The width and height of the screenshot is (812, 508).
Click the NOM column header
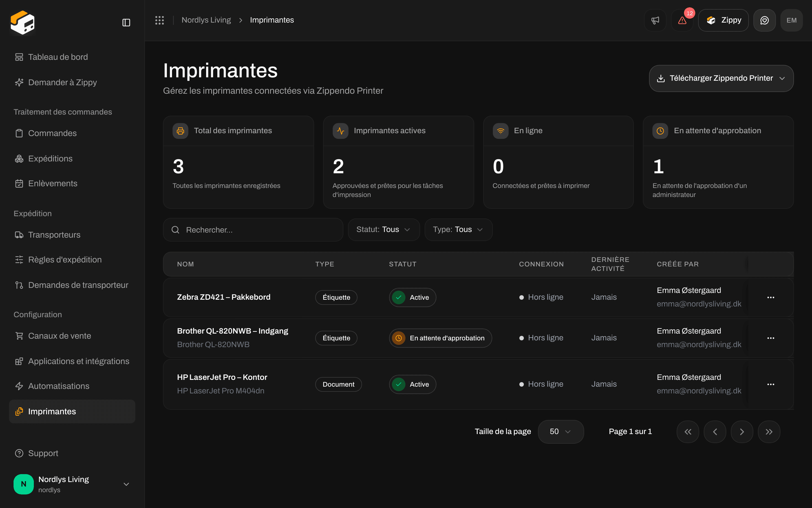186,264
